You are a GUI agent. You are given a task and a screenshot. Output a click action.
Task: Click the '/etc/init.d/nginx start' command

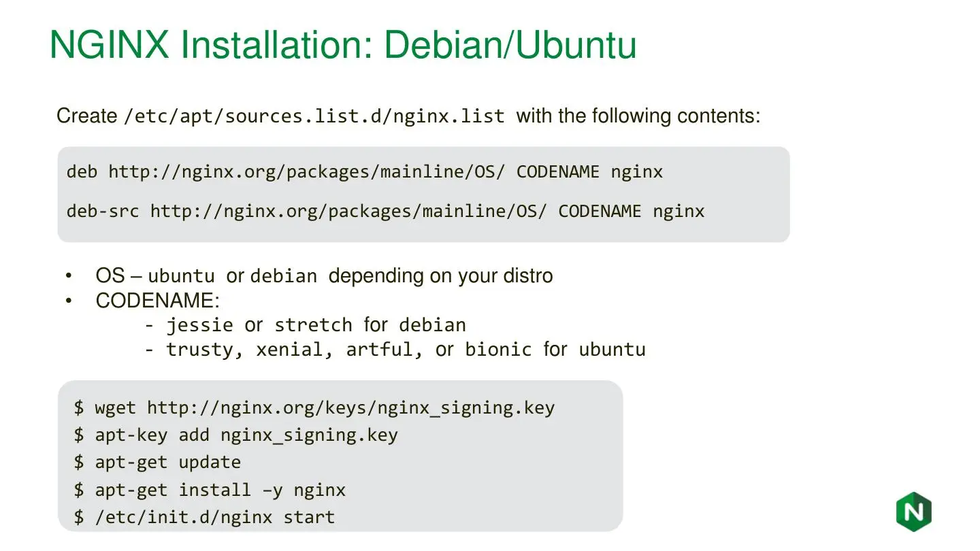pos(204,517)
